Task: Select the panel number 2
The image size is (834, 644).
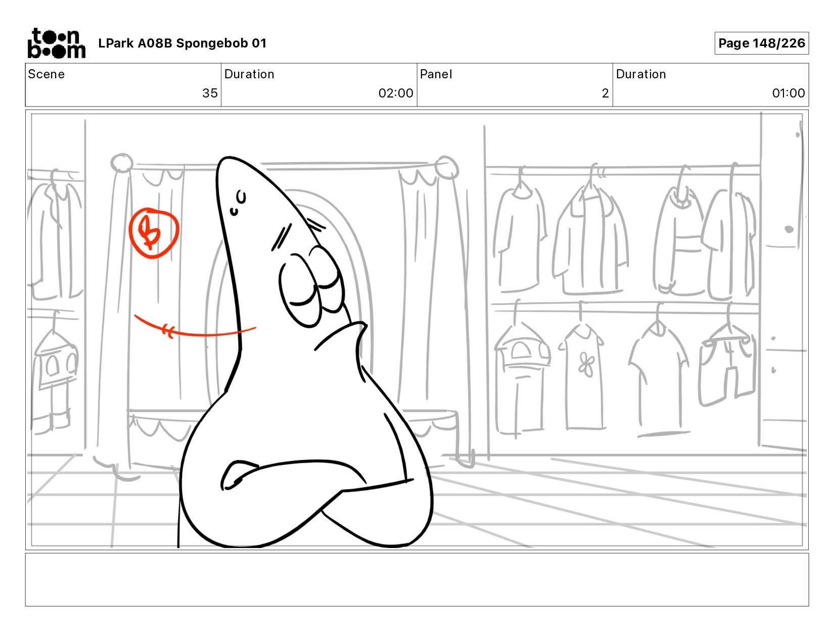Action: tap(605, 93)
